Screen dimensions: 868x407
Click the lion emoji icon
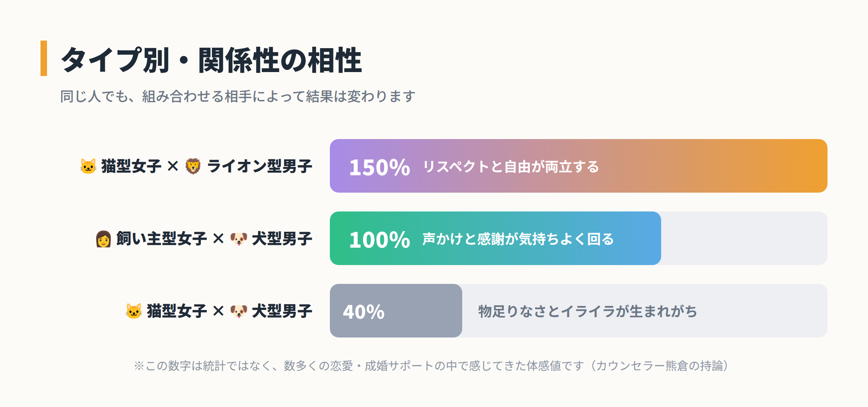coord(193,166)
